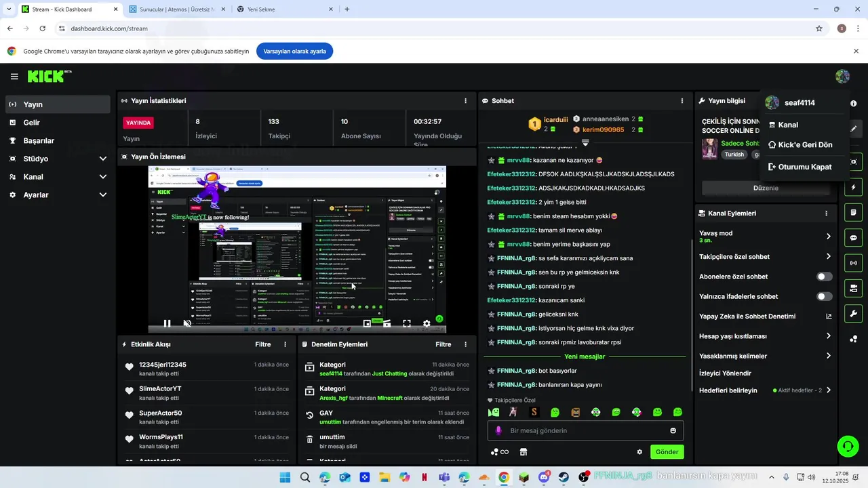Click the Kick logo
Image resolution: width=868 pixels, height=488 pixels.
point(49,76)
